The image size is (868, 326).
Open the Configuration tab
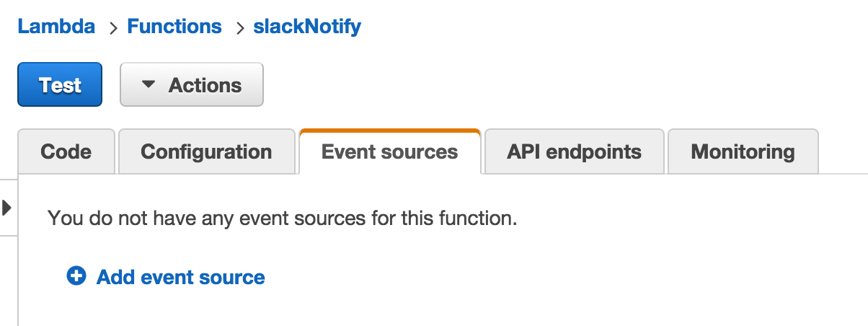point(206,152)
